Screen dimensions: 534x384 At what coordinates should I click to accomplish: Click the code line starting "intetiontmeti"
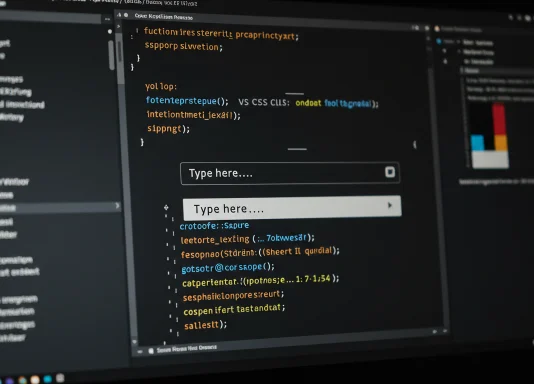coord(193,115)
